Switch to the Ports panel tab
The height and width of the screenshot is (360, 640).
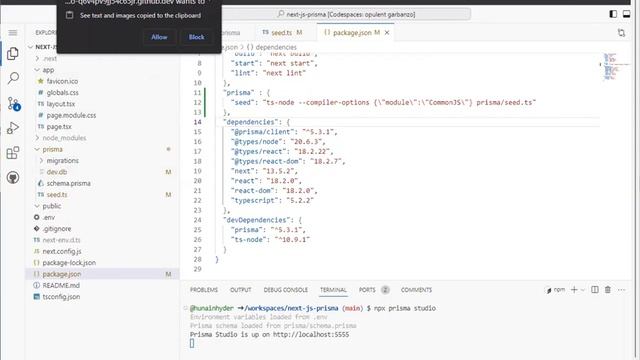coord(367,290)
